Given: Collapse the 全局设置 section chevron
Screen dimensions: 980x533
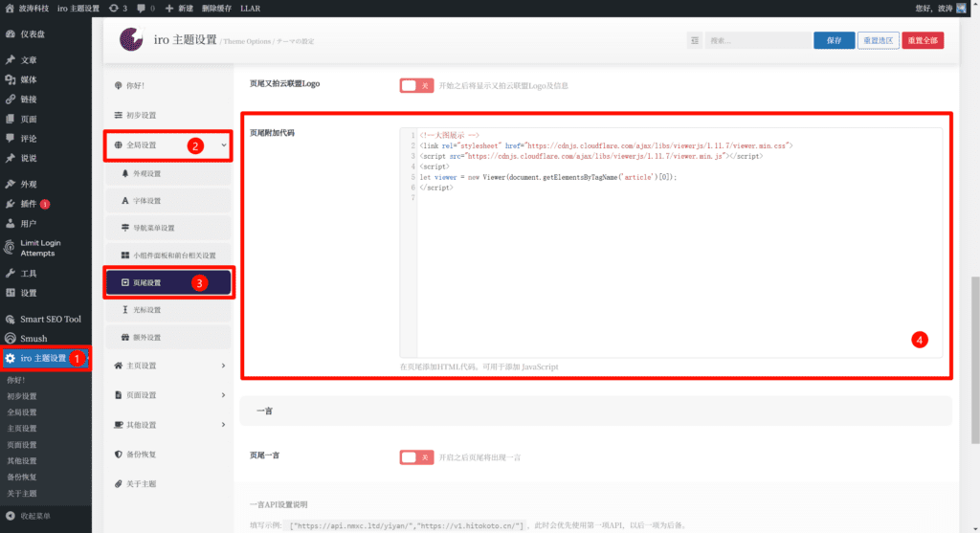Looking at the screenshot, I should pyautogui.click(x=224, y=144).
